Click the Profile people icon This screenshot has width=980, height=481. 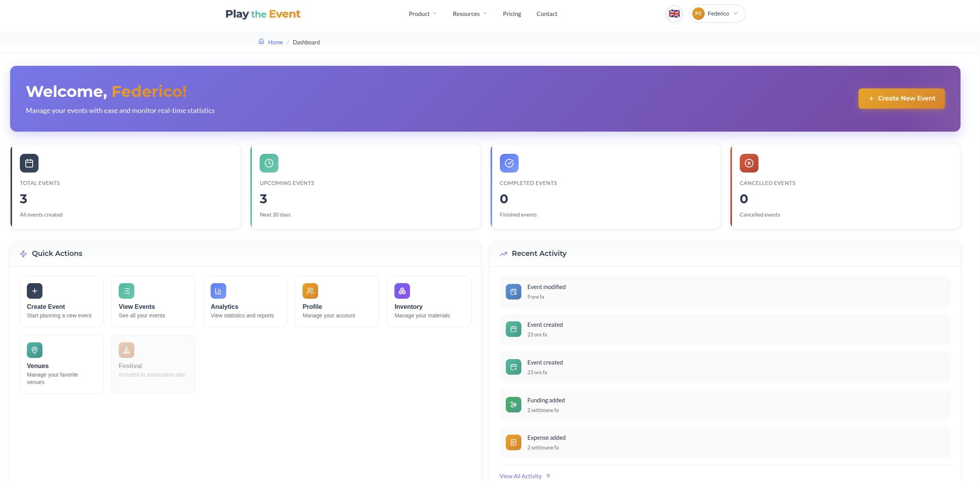point(310,291)
